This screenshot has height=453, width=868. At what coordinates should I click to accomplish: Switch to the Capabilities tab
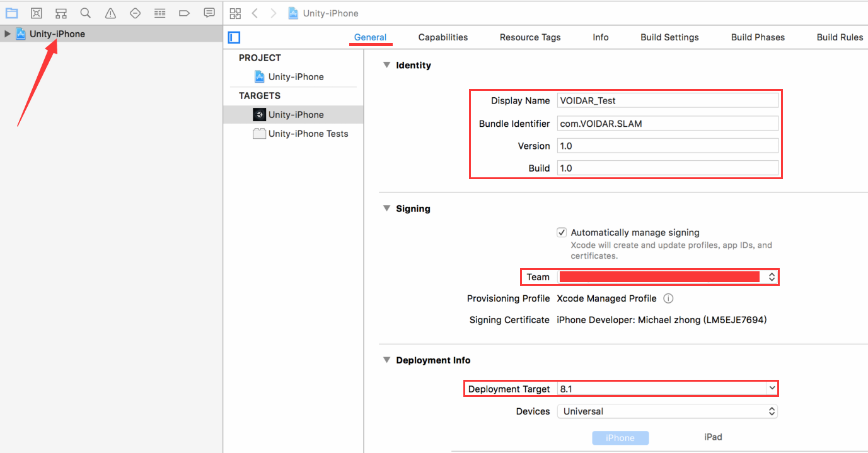coord(443,37)
